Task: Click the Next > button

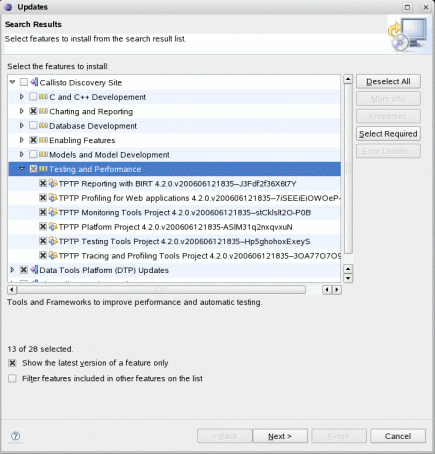Action: point(280,436)
